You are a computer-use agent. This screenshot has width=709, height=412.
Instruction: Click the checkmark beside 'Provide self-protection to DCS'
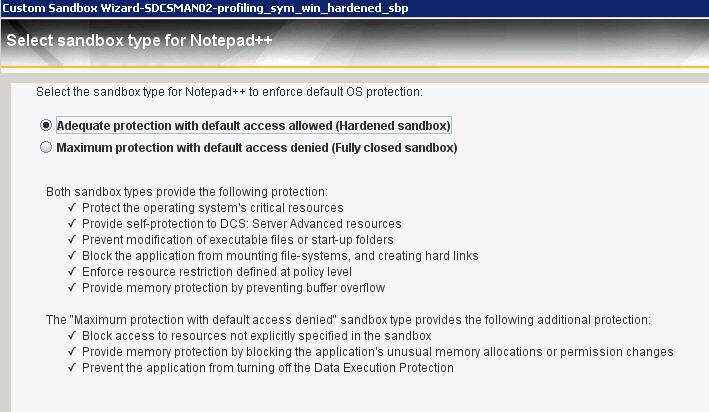tap(72, 224)
